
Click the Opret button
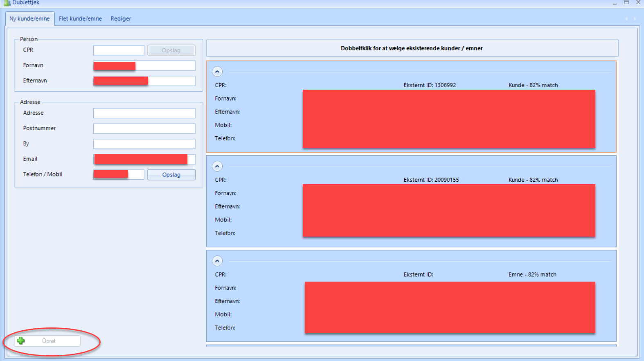coord(47,341)
